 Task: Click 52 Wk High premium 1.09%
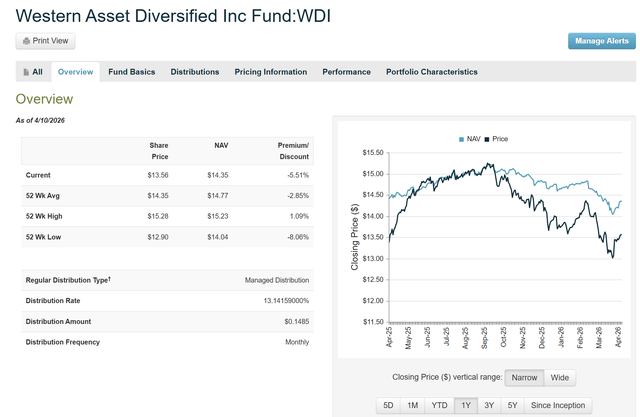point(299,216)
